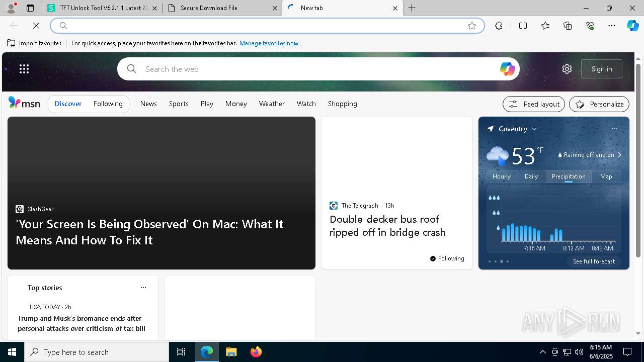644x362 pixels.
Task: Open the Shopping category
Action: click(342, 104)
